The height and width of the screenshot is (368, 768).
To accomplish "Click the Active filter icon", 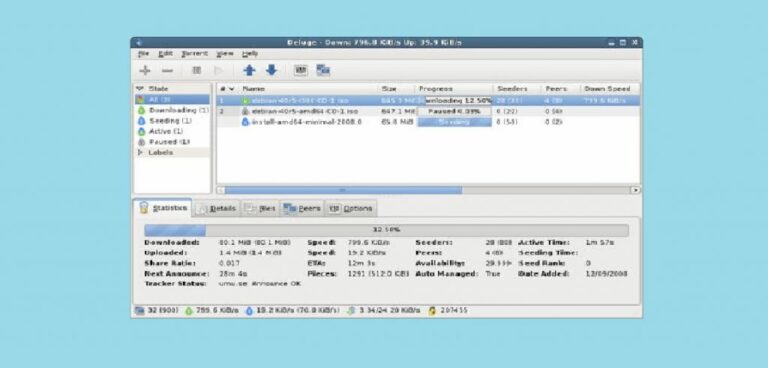I will (x=141, y=131).
